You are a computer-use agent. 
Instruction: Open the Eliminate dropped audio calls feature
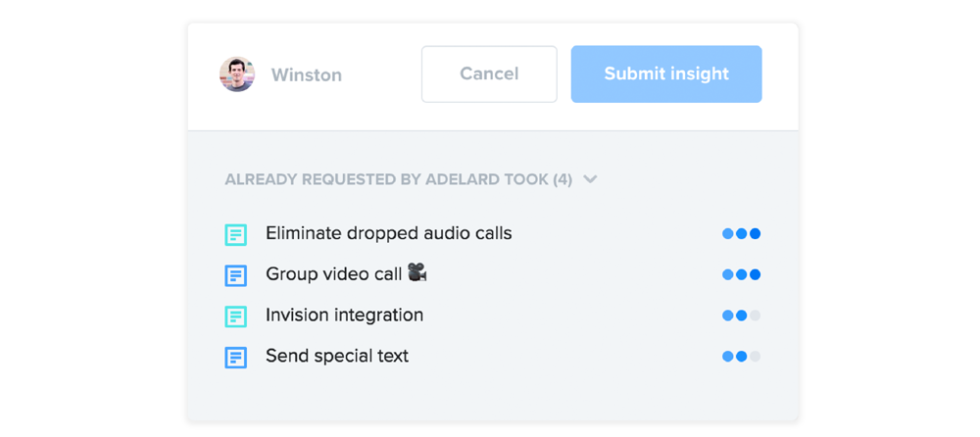point(389,234)
